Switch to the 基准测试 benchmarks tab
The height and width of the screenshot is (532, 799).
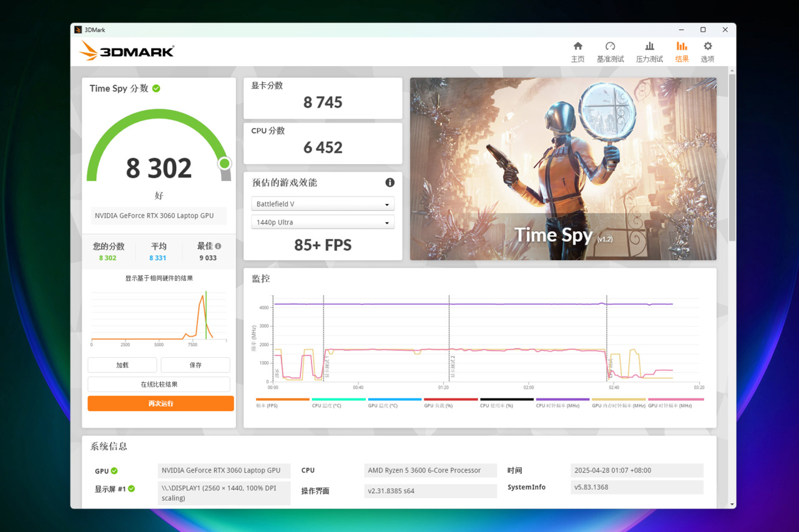click(x=610, y=52)
